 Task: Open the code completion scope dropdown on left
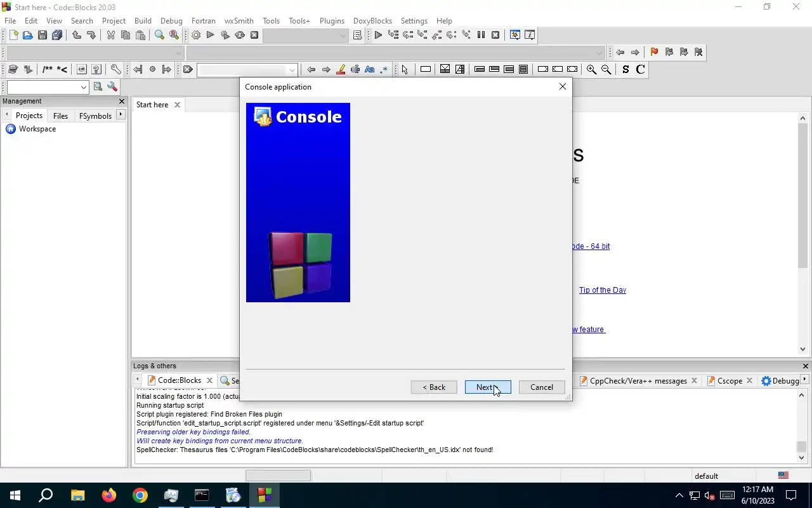(x=95, y=53)
